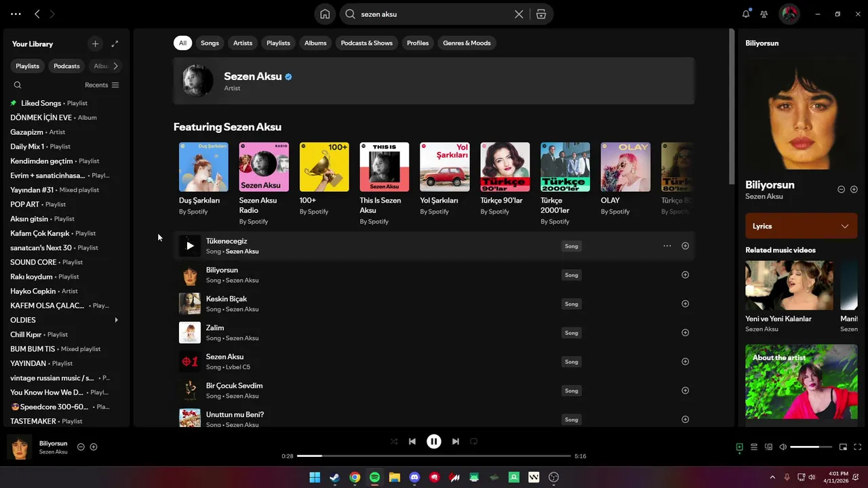Open the Browse icon in search bar
This screenshot has width=868, height=488.
[x=540, y=14]
